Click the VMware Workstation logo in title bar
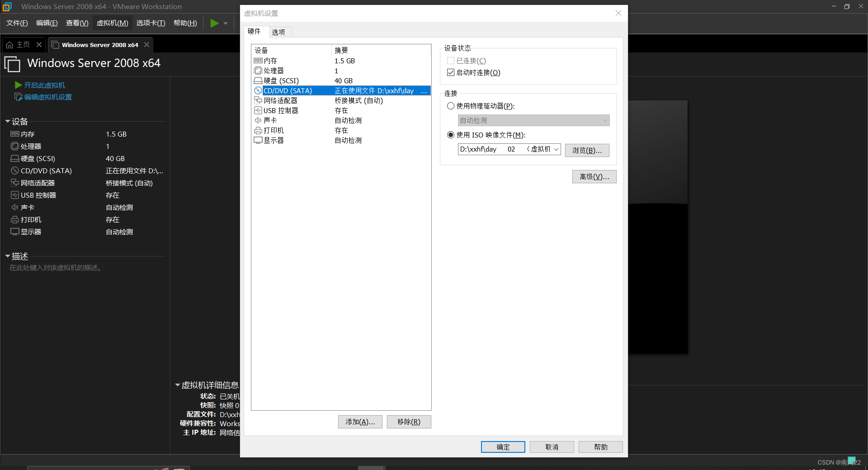 coord(7,6)
